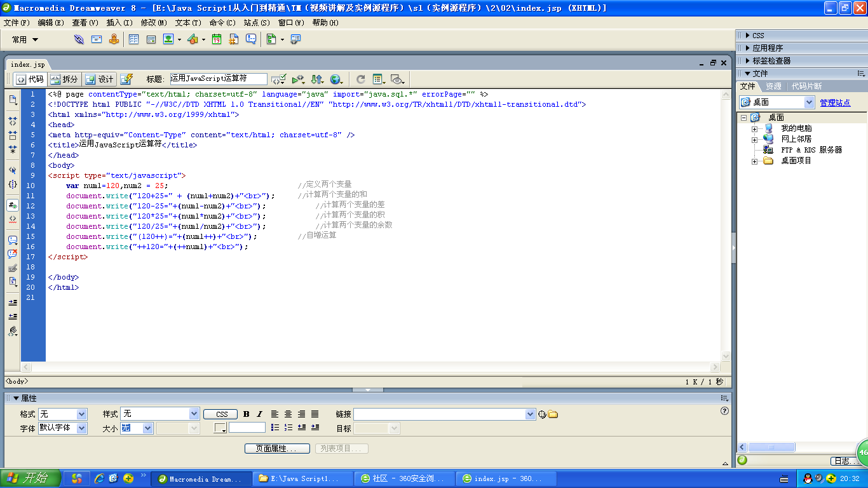Open the 插入 Insert menu
The width and height of the screenshot is (868, 488).
click(119, 22)
